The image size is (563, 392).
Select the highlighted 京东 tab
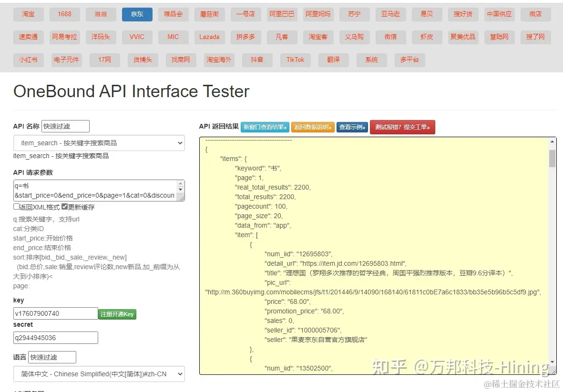[137, 14]
